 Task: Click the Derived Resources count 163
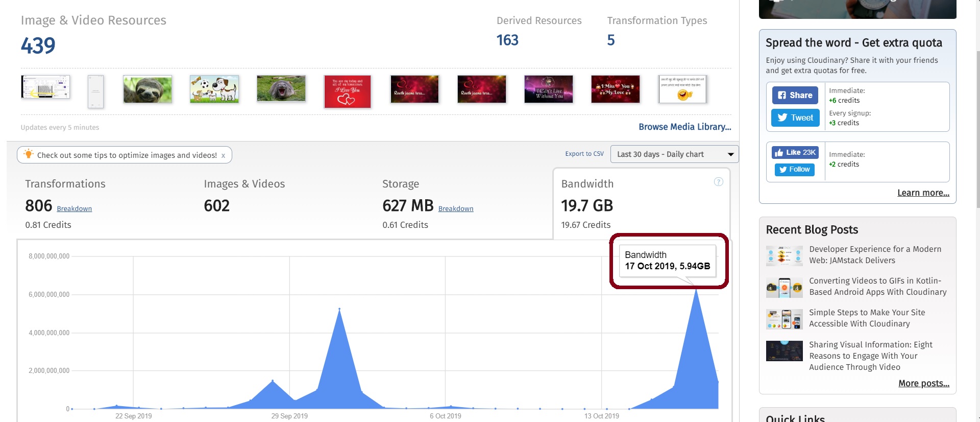pyautogui.click(x=507, y=40)
